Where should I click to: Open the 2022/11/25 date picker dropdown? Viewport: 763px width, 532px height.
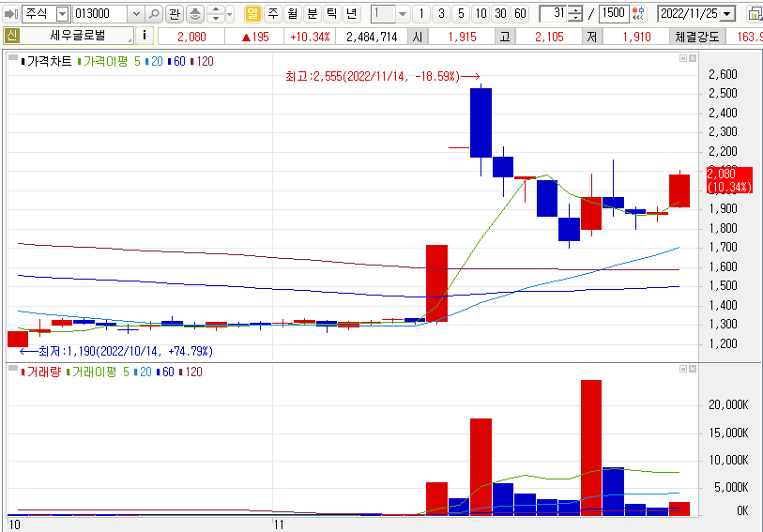tap(727, 14)
